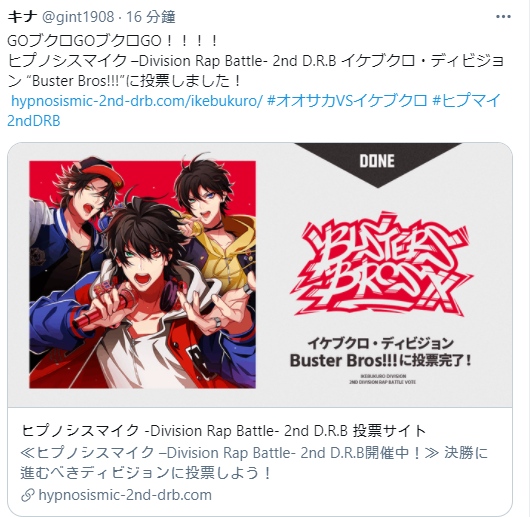
Task: Open the #オオサカVSイケブクロ hashtag
Action: (347, 101)
